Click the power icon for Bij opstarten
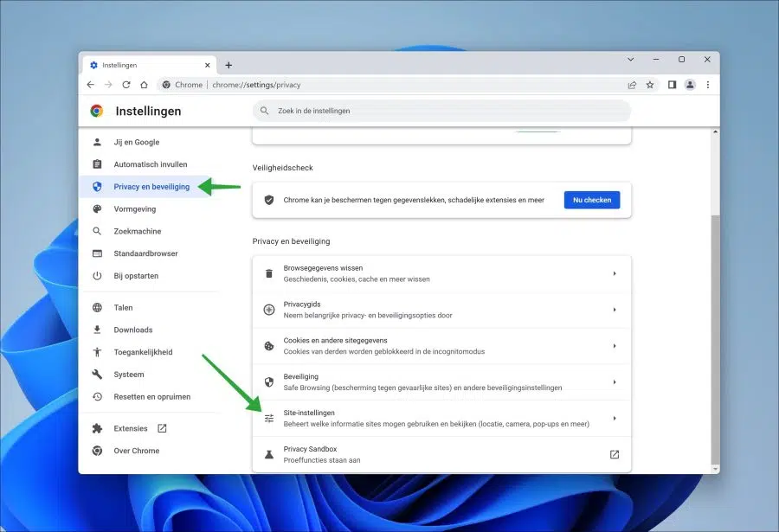 pos(97,276)
